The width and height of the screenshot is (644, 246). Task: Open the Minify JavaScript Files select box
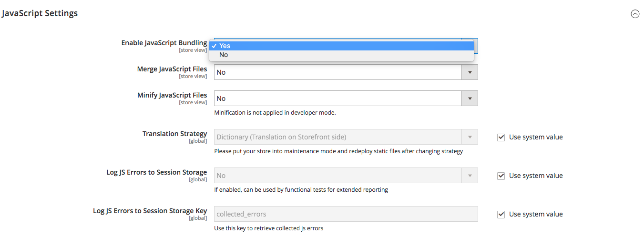(346, 98)
